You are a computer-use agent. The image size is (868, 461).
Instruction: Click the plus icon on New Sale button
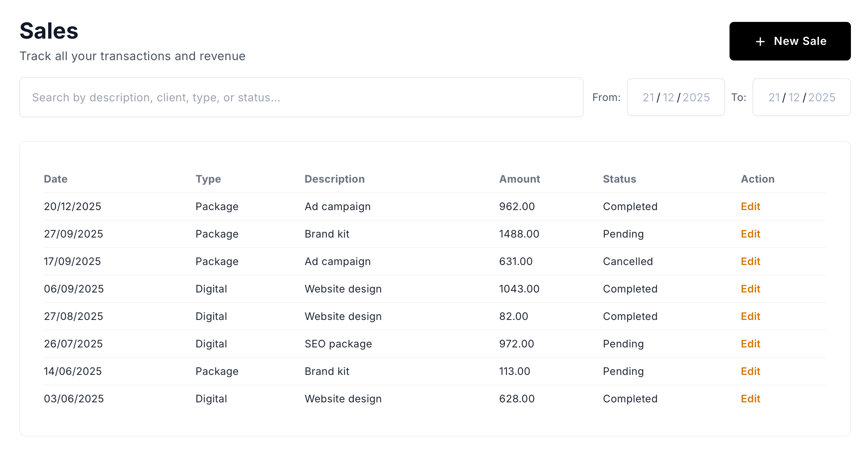[760, 41]
